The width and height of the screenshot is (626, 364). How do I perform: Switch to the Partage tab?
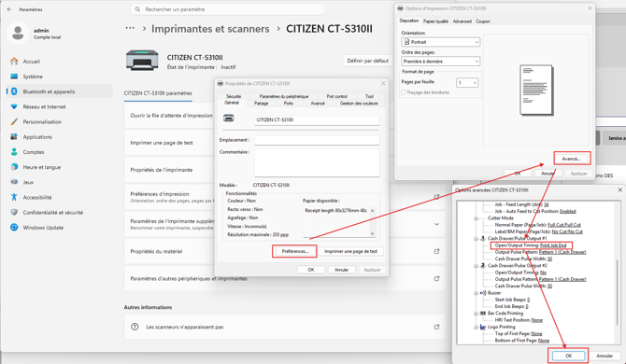[x=261, y=104]
